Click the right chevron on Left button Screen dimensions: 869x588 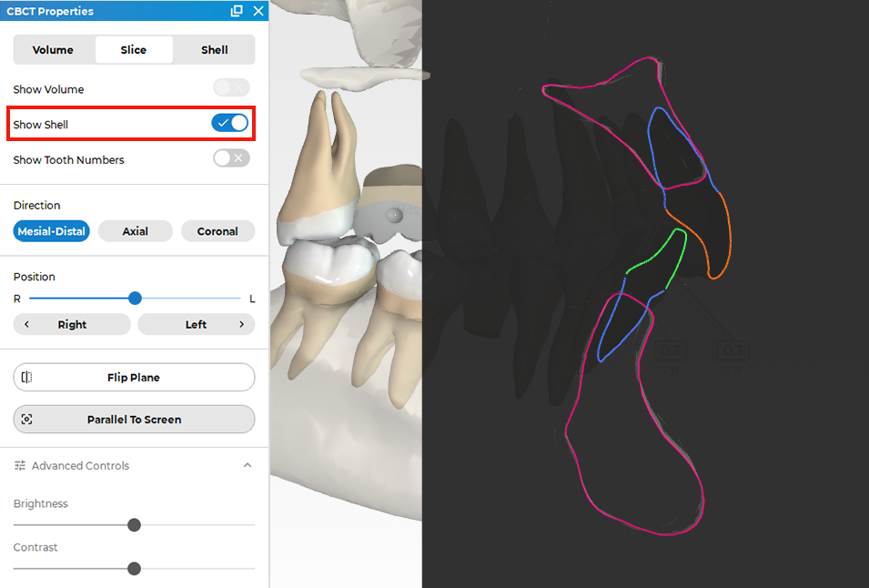coord(242,324)
